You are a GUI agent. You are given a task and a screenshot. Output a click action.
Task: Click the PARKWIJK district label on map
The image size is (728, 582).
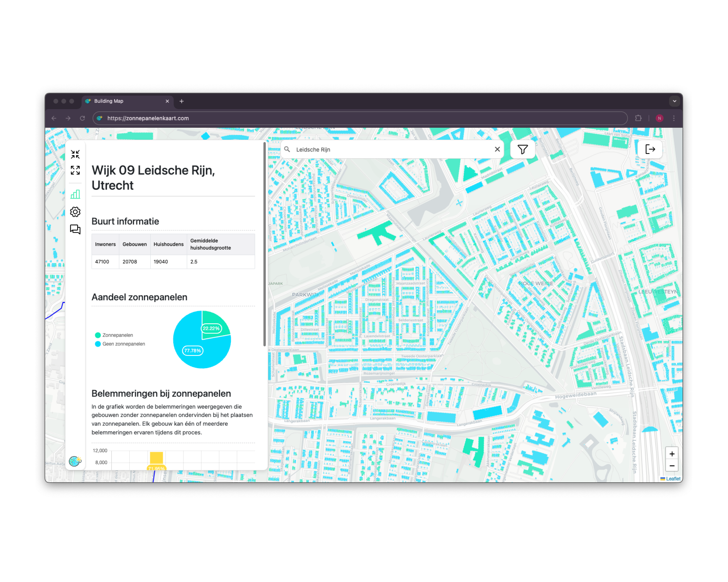point(305,294)
